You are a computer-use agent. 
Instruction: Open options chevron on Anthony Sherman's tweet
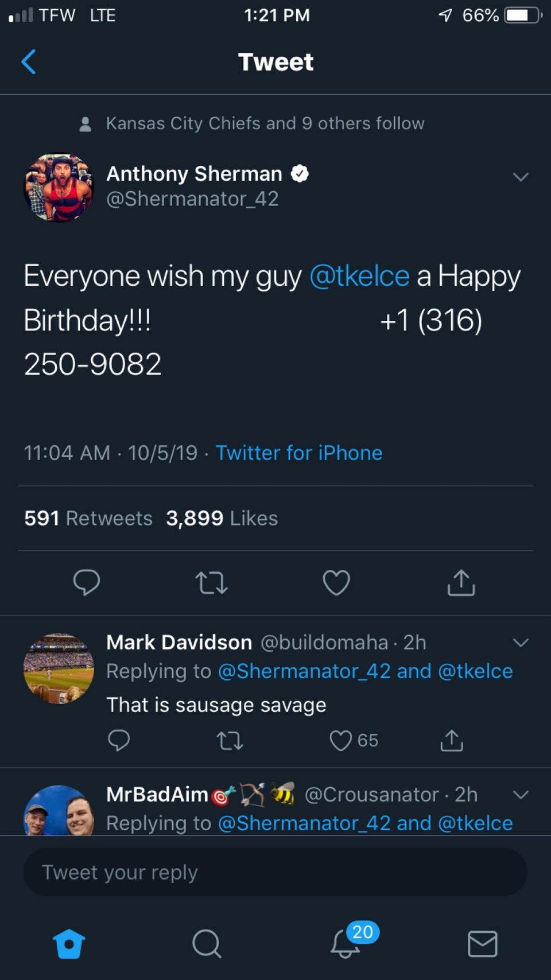[521, 177]
